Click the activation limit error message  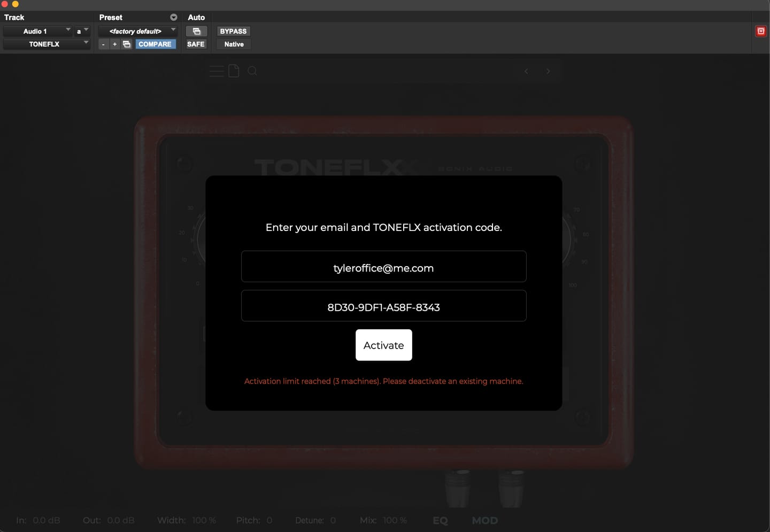384,381
